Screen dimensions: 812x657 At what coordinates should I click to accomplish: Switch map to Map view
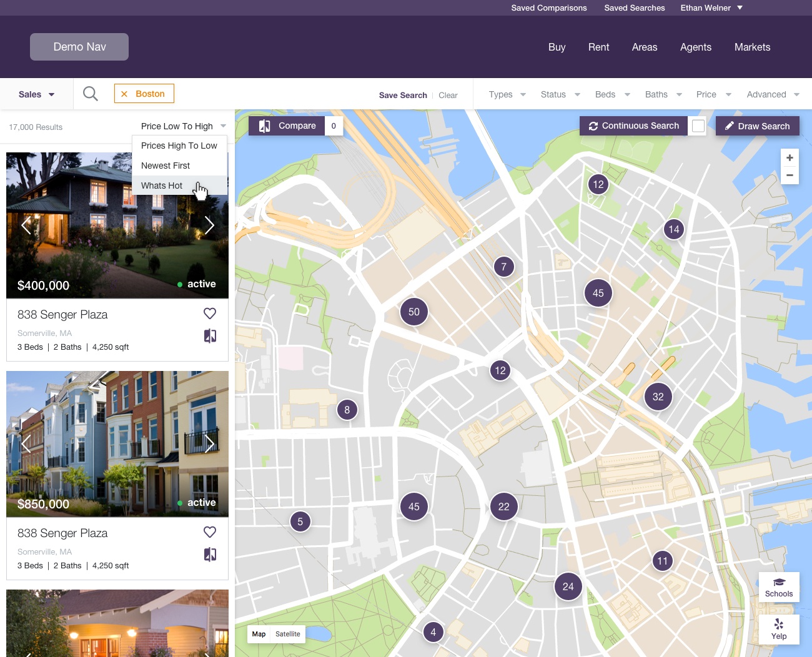point(259,634)
